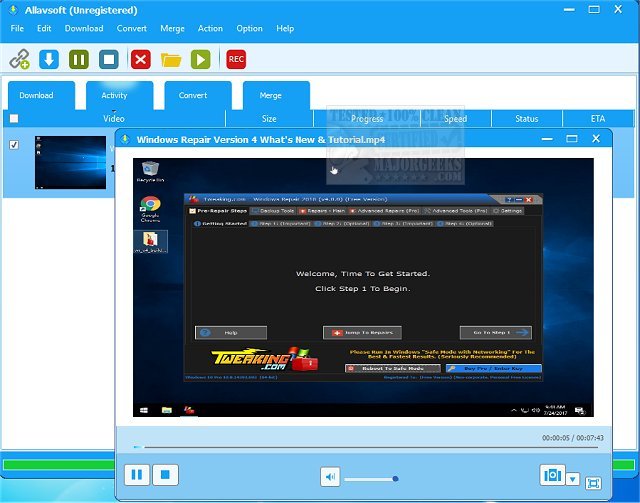This screenshot has width=640, height=503.
Task: Open the Help menu
Action: [x=285, y=29]
